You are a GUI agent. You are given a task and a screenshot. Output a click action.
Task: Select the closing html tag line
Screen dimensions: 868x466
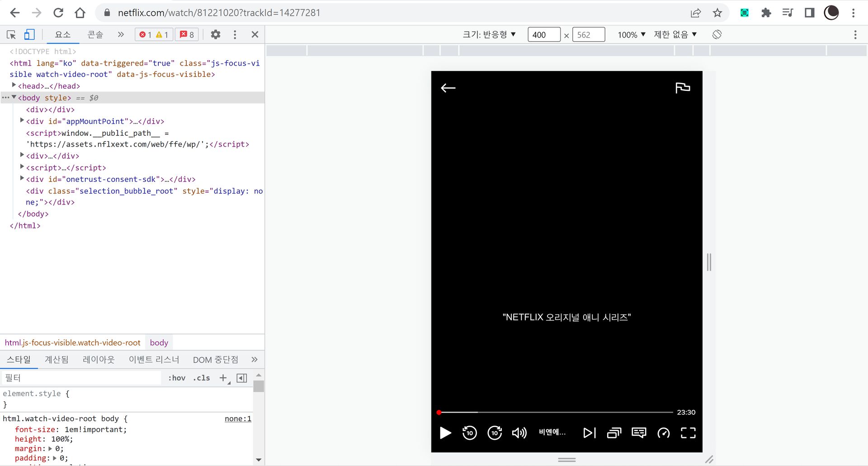coord(25,225)
